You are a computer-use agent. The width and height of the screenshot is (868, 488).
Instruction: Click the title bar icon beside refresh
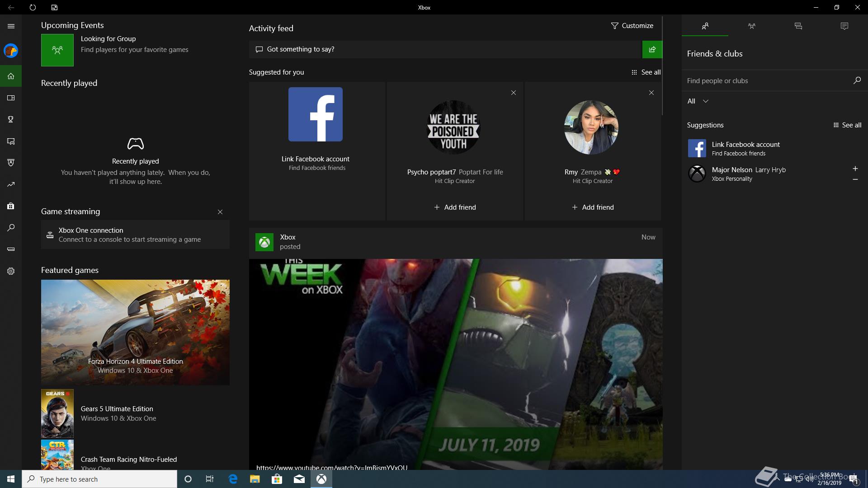[x=54, y=7]
